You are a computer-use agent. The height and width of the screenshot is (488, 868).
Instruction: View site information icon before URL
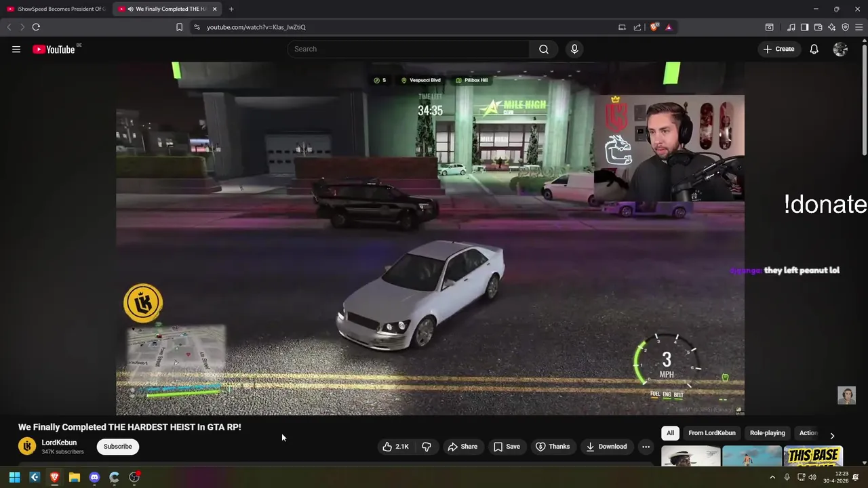point(197,27)
